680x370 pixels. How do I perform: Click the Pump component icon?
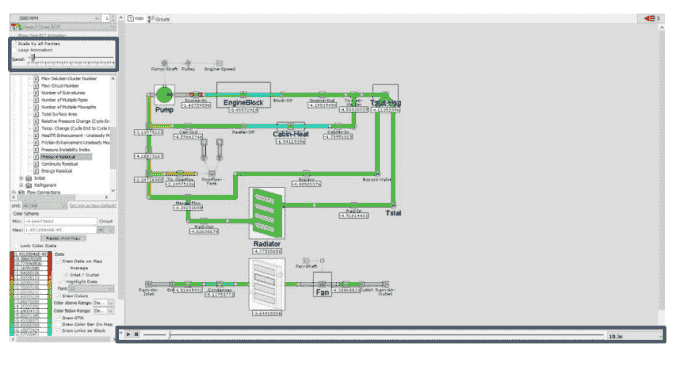[x=164, y=95]
